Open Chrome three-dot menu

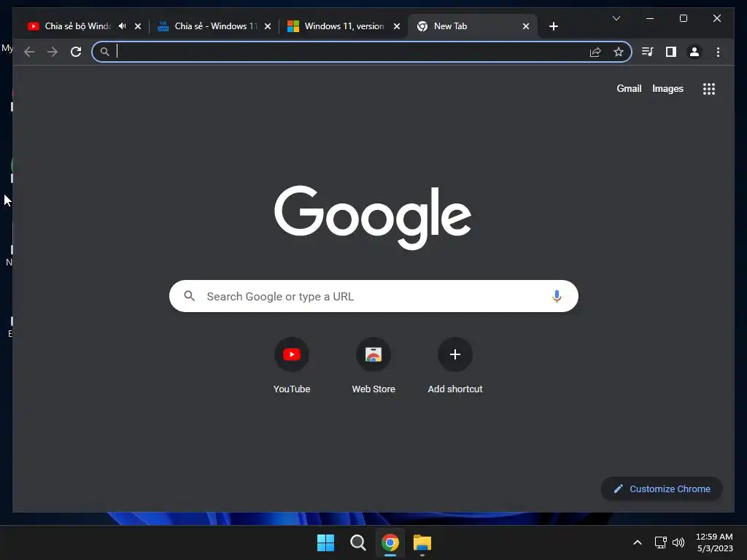coord(718,52)
